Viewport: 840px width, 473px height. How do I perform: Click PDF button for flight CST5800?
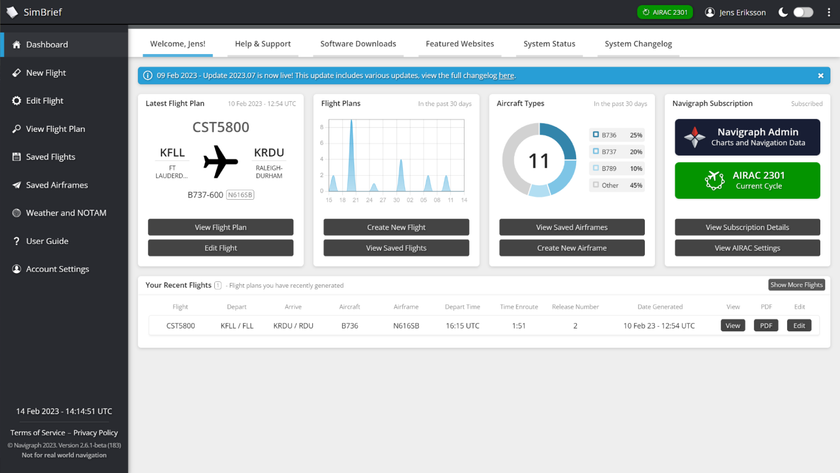(x=766, y=325)
